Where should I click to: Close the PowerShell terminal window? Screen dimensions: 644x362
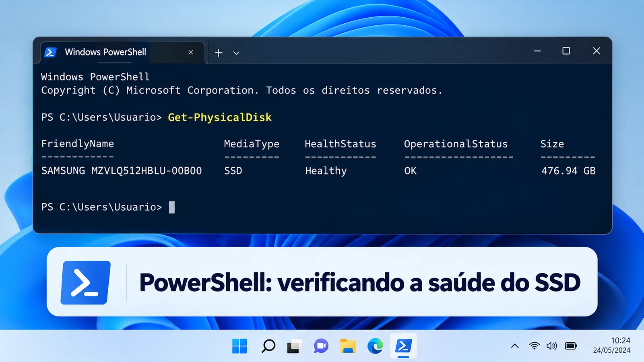click(x=597, y=51)
